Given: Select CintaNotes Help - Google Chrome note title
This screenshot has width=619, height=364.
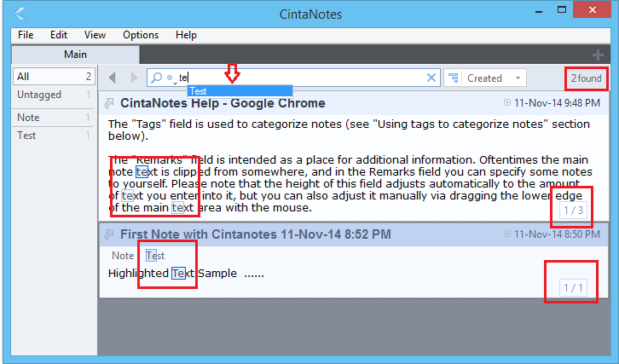Looking at the screenshot, I should (223, 103).
